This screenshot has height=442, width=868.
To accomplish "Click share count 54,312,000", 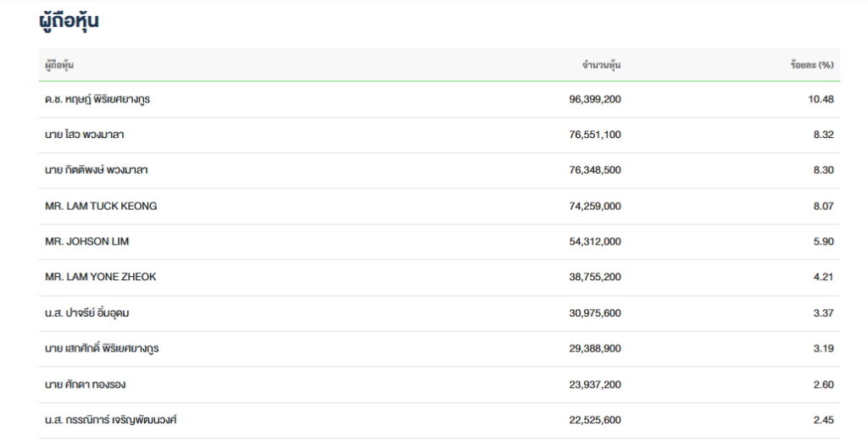I will [x=595, y=241].
